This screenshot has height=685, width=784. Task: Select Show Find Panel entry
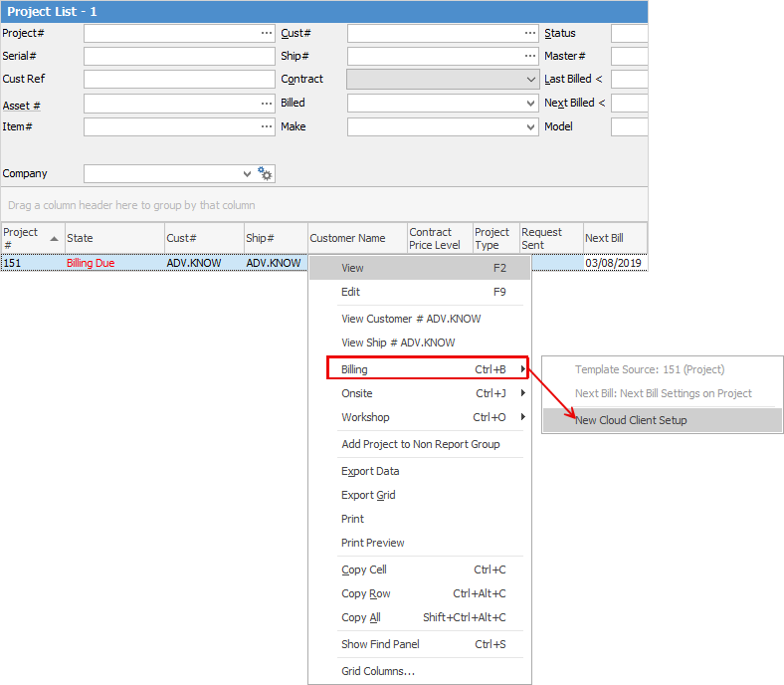420,644
